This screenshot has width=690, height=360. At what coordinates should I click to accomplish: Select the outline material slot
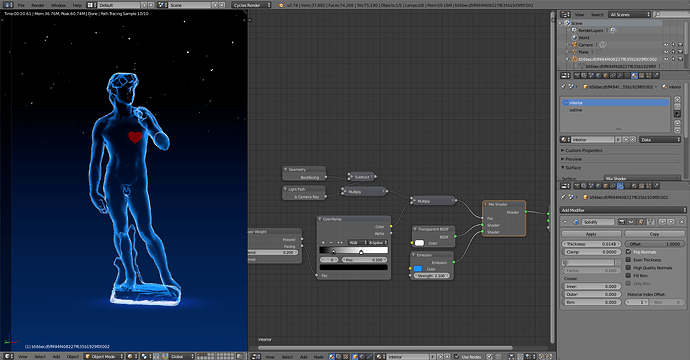click(x=615, y=110)
